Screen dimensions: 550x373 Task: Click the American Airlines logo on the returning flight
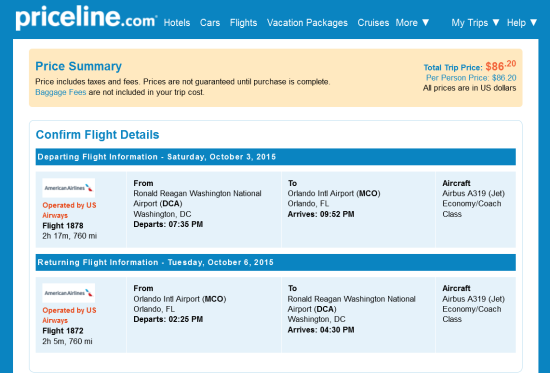(x=69, y=293)
